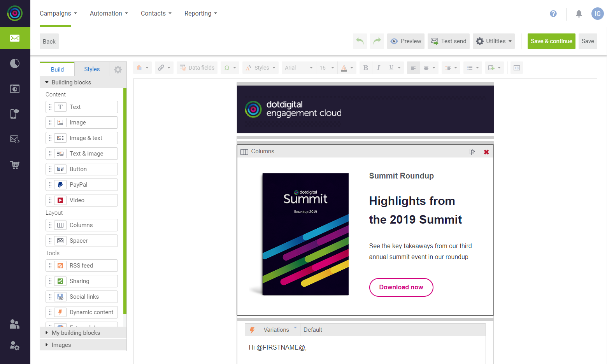
Task: Click the undo arrow icon
Action: (x=360, y=41)
